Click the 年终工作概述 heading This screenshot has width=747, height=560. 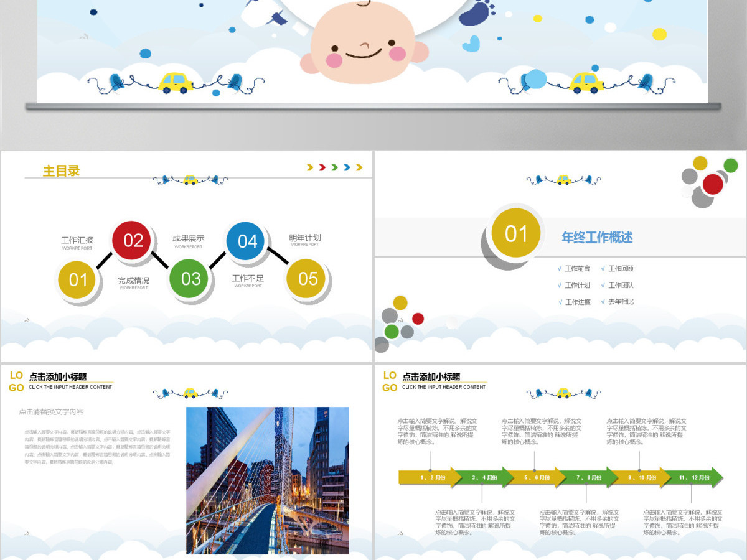(x=597, y=237)
